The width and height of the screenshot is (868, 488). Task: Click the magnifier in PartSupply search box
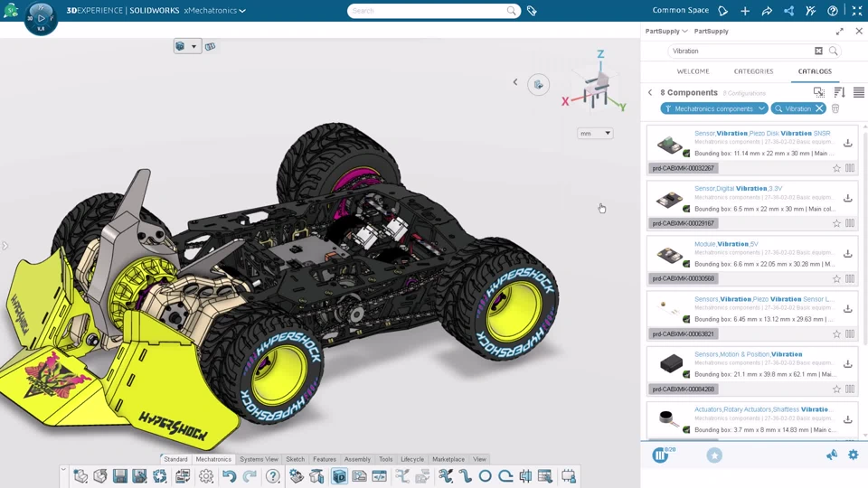point(833,51)
